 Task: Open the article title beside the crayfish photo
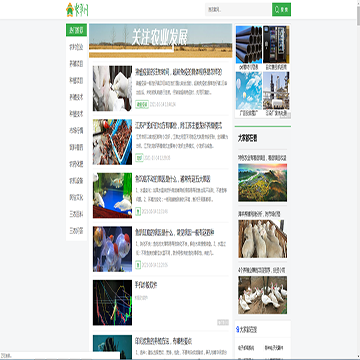179,126
